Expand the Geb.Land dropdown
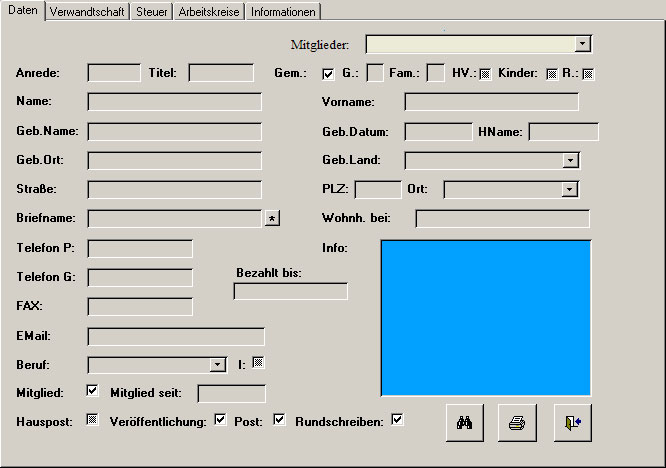 570,161
